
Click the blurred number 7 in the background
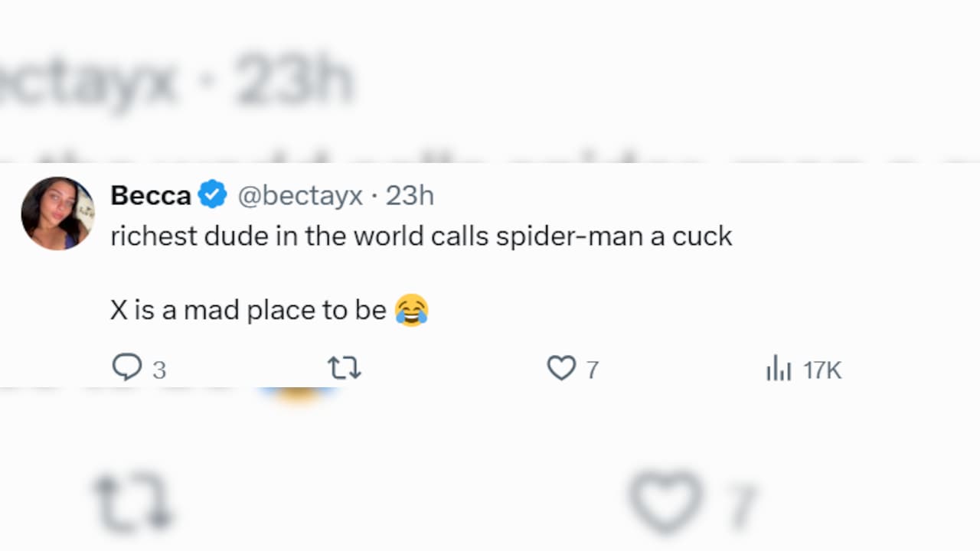[740, 505]
